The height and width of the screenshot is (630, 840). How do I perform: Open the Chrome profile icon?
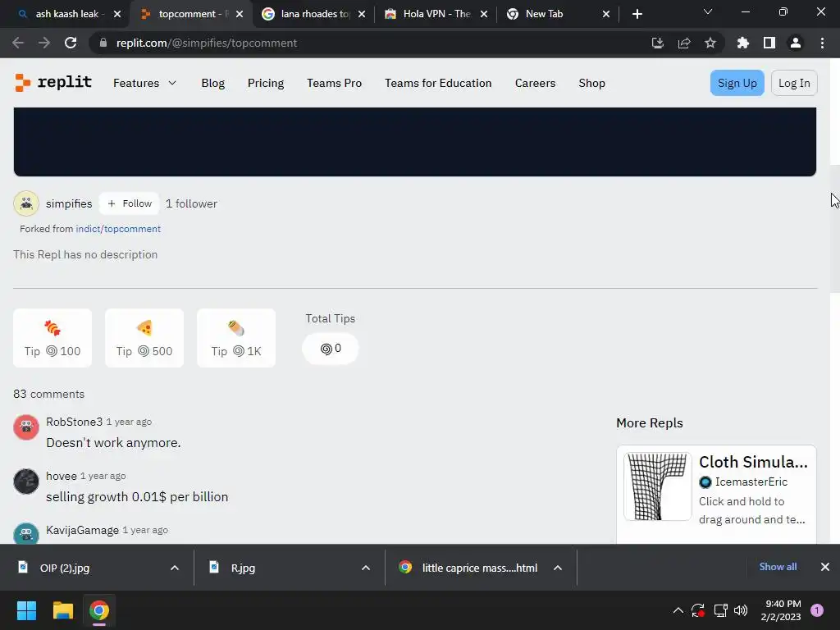tap(796, 43)
